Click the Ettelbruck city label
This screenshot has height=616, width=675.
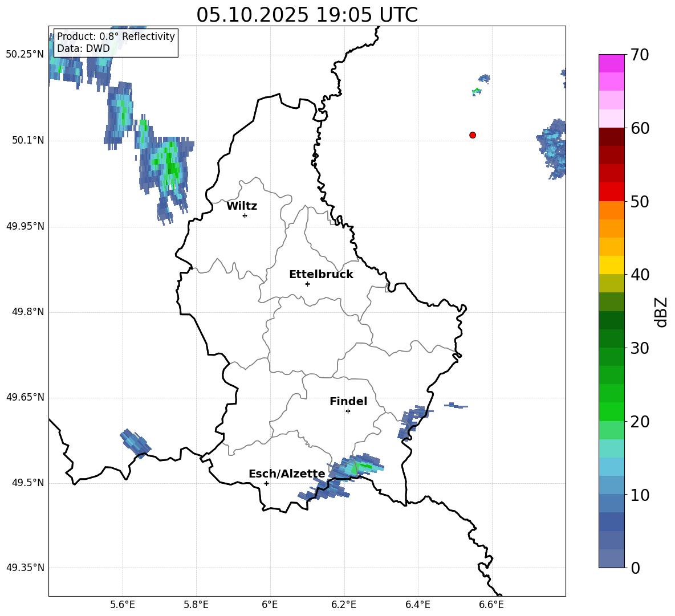pyautogui.click(x=321, y=275)
